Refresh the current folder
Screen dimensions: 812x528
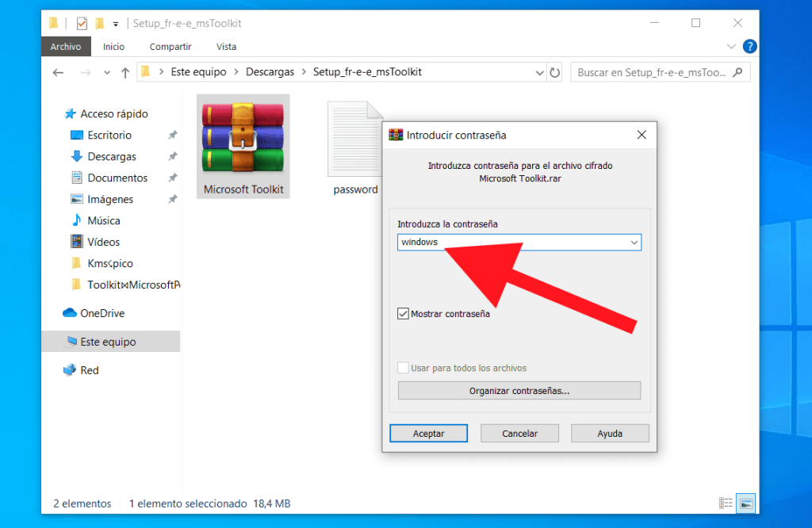pyautogui.click(x=556, y=71)
